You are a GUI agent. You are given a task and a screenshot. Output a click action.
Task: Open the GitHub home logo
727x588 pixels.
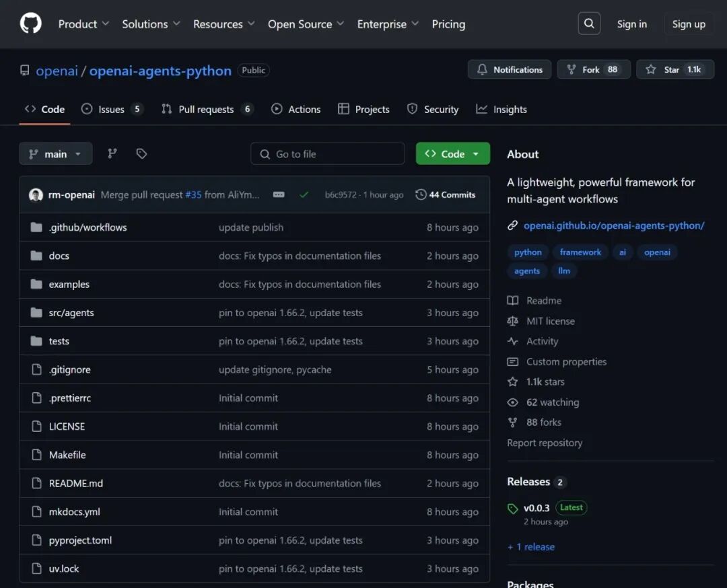pyautogui.click(x=30, y=24)
